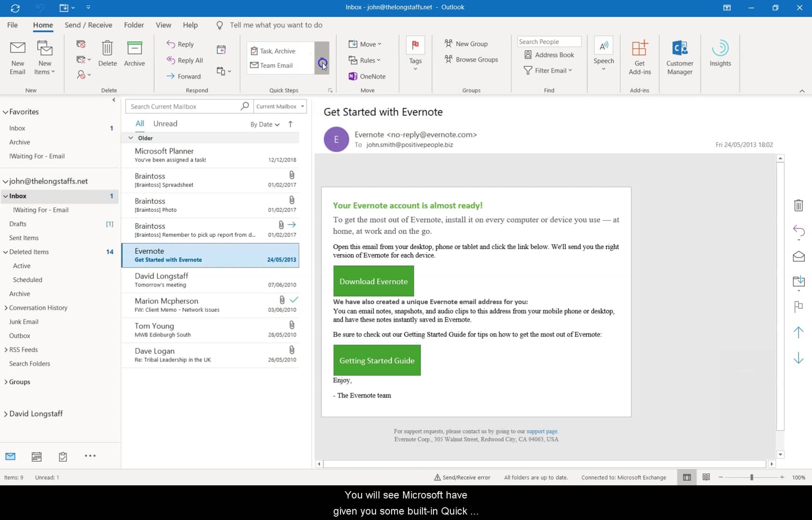
Task: Click Browse Groups
Action: [x=471, y=60]
